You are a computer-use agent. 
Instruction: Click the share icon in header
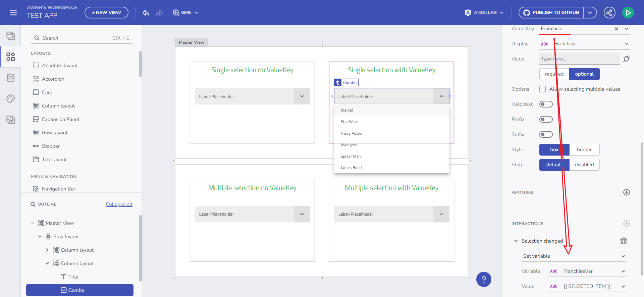pyautogui.click(x=609, y=13)
